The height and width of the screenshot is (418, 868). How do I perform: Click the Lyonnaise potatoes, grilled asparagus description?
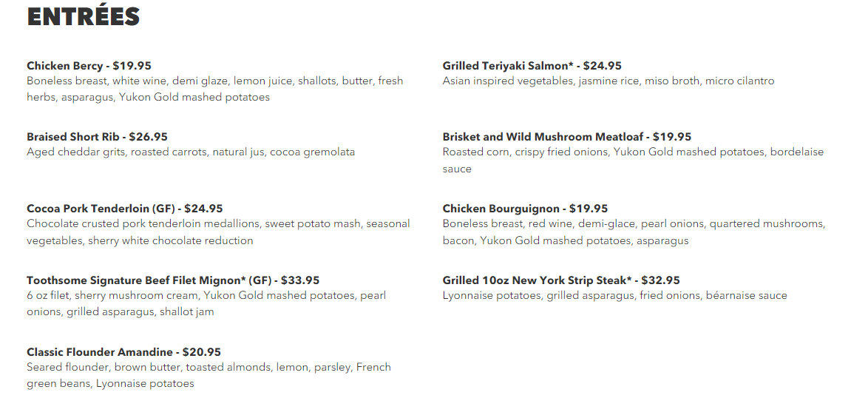614,296
